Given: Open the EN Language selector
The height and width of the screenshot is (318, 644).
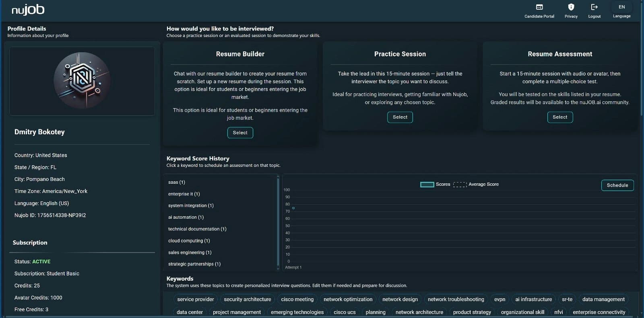Looking at the screenshot, I should [621, 7].
